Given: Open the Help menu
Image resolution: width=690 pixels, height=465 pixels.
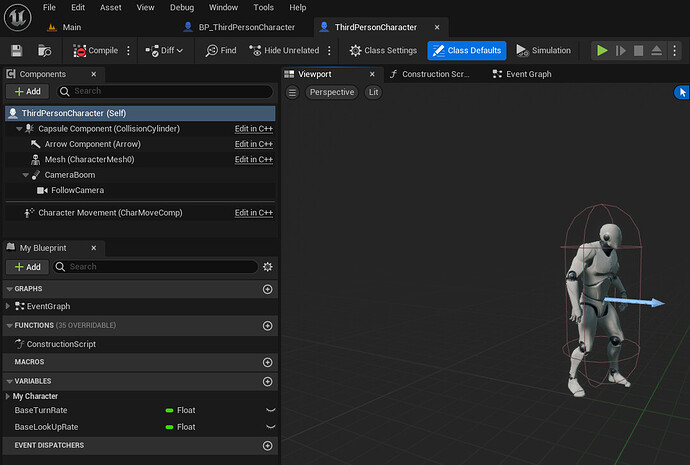Looking at the screenshot, I should tap(297, 7).
